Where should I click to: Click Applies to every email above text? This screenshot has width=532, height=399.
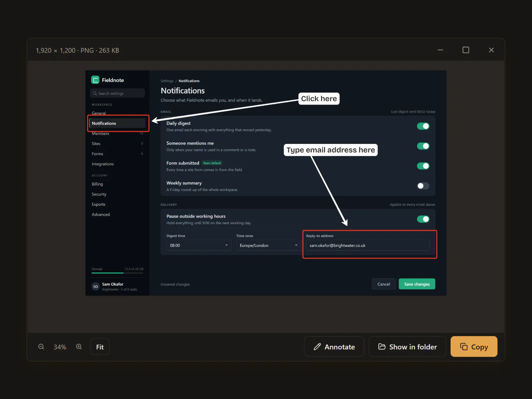tap(412, 204)
